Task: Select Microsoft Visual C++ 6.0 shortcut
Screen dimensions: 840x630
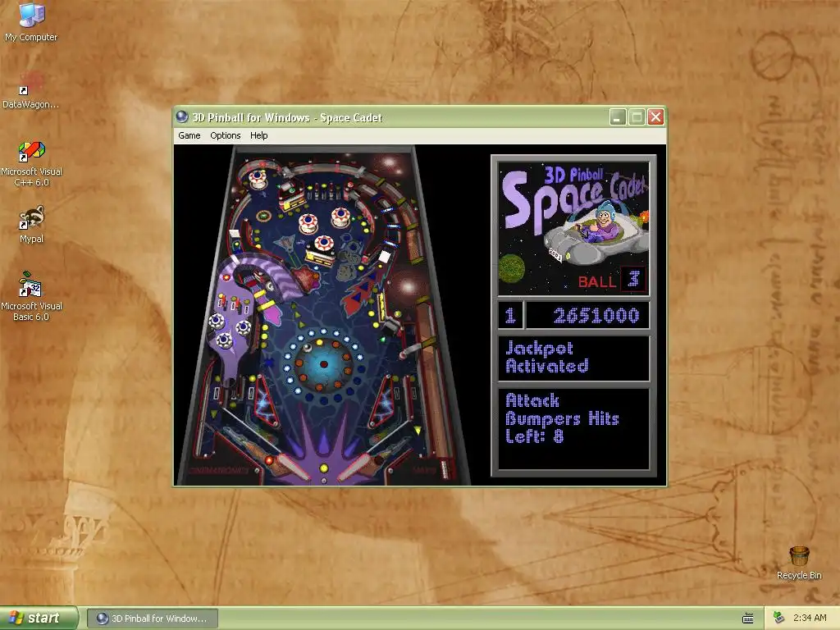Action: 32,163
